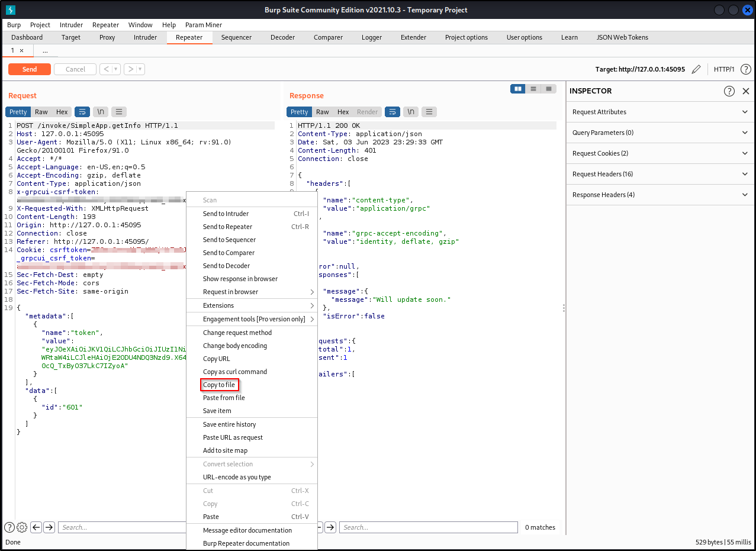This screenshot has height=551, width=756.
Task: Click previous match arrow under Request
Action: 36,527
